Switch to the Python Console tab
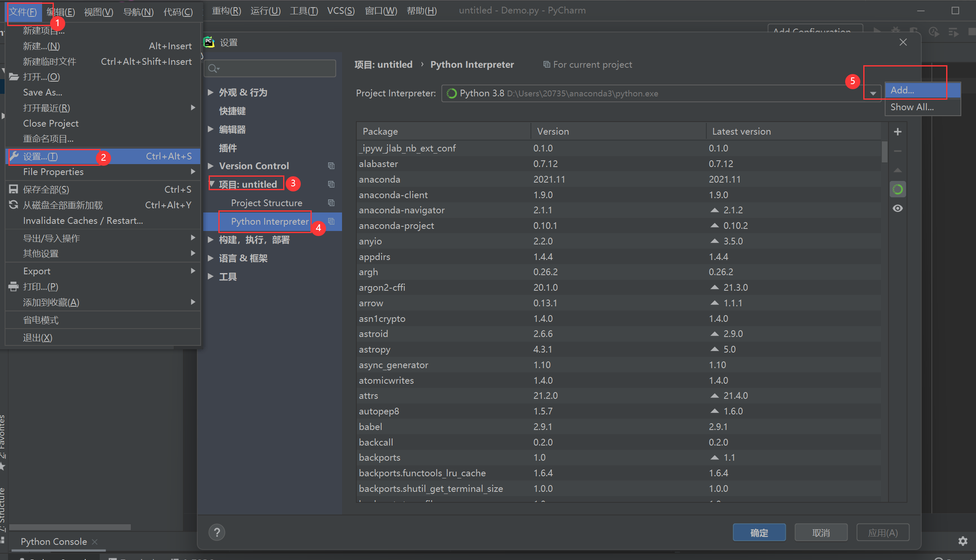Screen dimensions: 976x560 [54, 541]
